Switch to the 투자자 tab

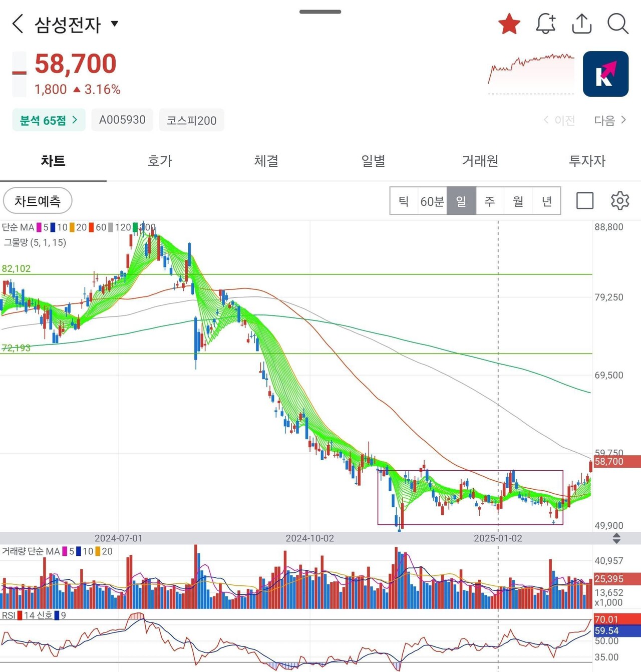[587, 161]
